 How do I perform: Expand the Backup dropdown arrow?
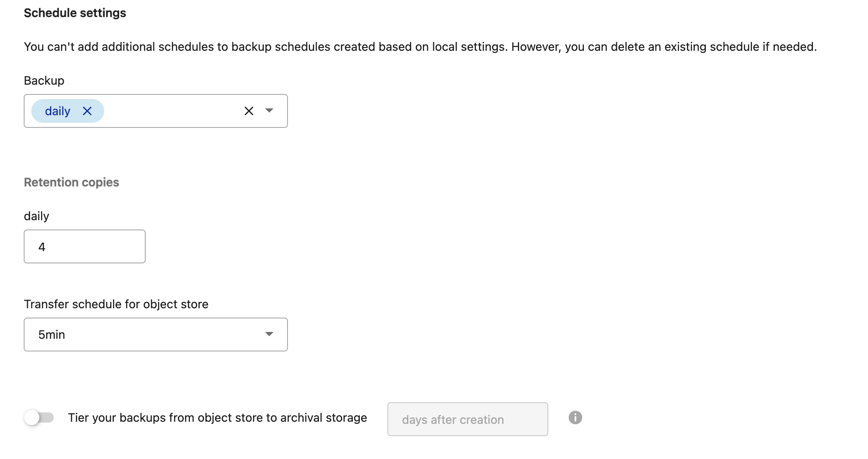point(269,111)
